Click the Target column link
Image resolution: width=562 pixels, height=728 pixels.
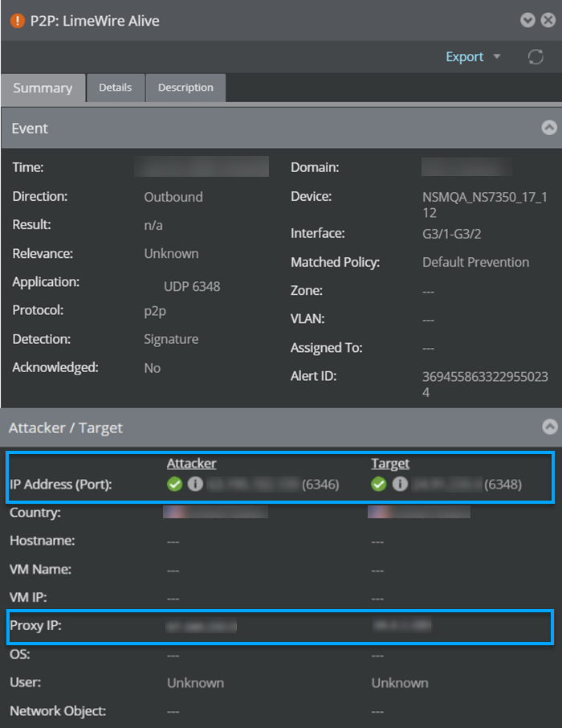390,464
